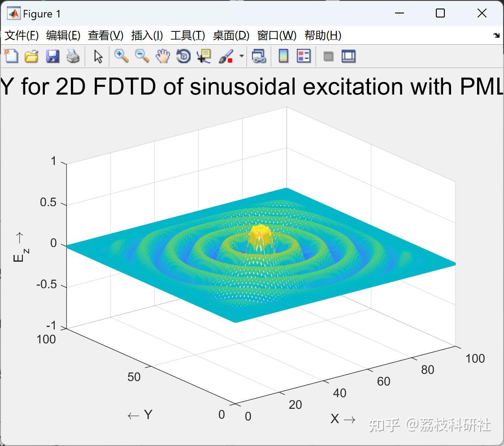Toggle the legend on the plot
Screen dimensions: 504x446
pyautogui.click(x=304, y=56)
